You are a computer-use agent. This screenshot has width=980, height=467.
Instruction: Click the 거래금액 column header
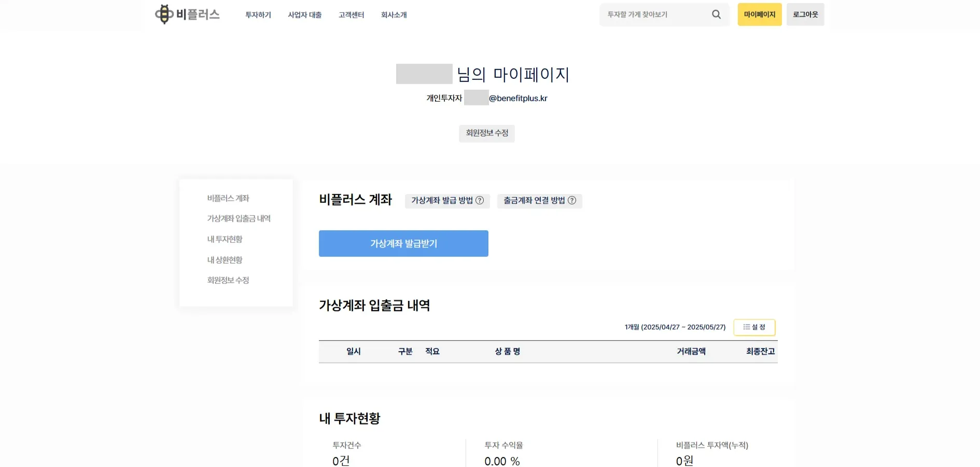click(691, 351)
